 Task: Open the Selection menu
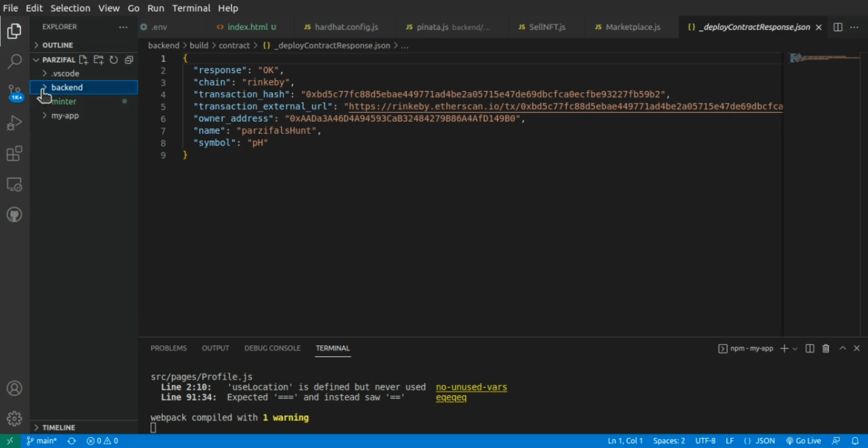[70, 8]
